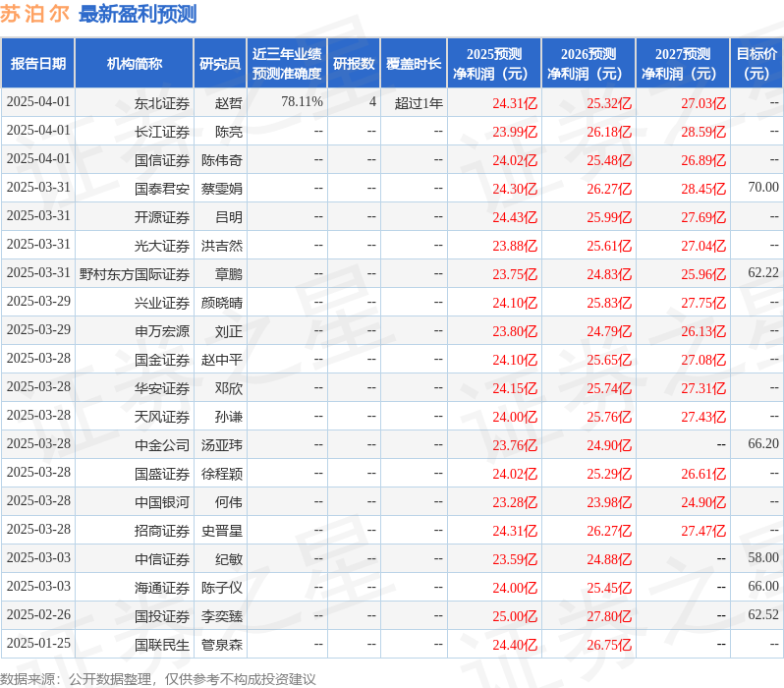Click the 24.90亿 2027 forecast for 中国银河
This screenshot has width=784, height=688.
(x=703, y=503)
